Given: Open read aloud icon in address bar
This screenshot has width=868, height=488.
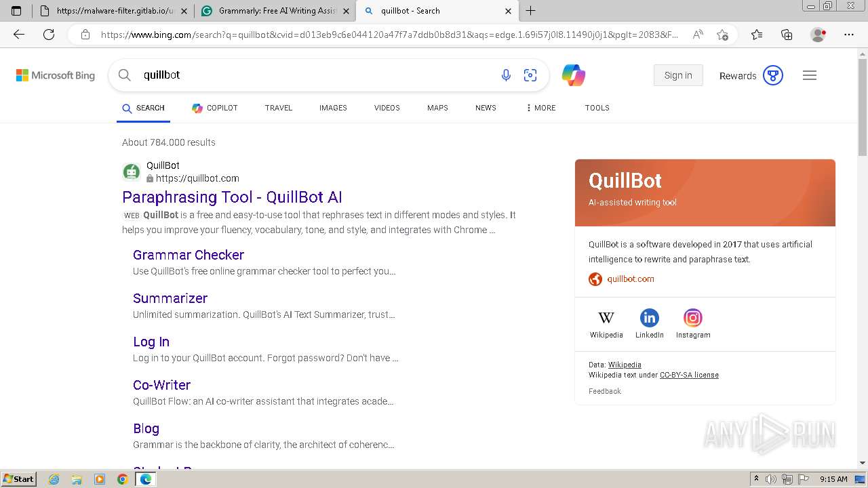Looking at the screenshot, I should pos(698,35).
